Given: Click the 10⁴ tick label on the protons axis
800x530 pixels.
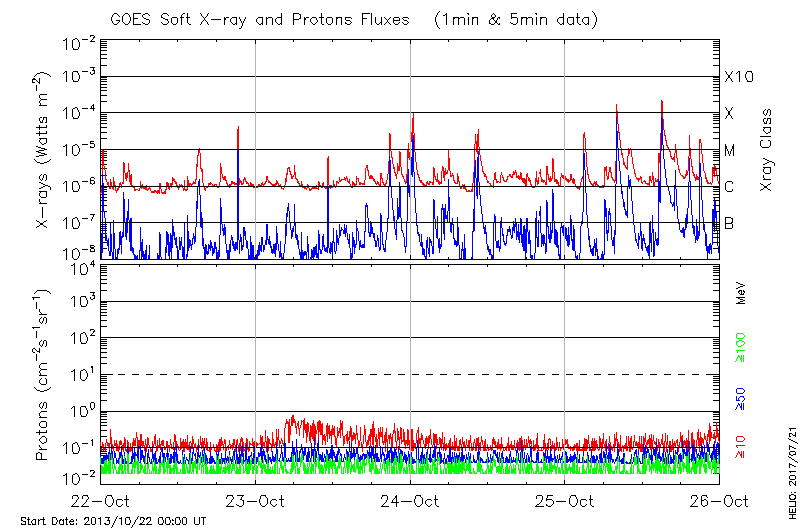Looking at the screenshot, I should pos(81,266).
